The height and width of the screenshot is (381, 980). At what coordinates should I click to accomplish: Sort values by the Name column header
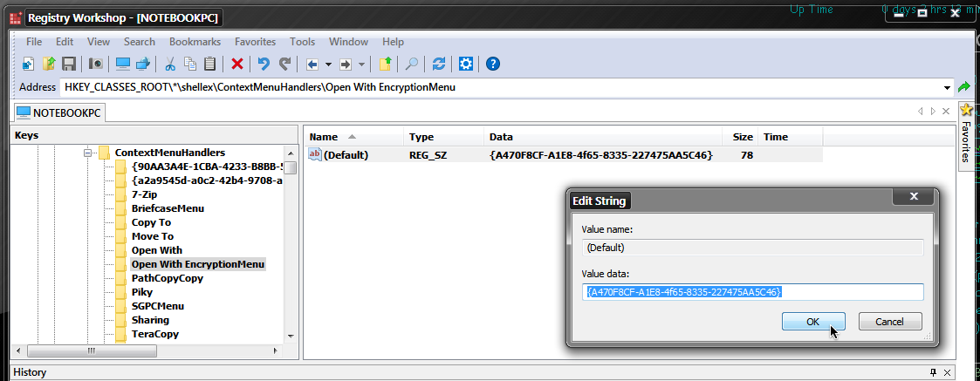tap(354, 137)
